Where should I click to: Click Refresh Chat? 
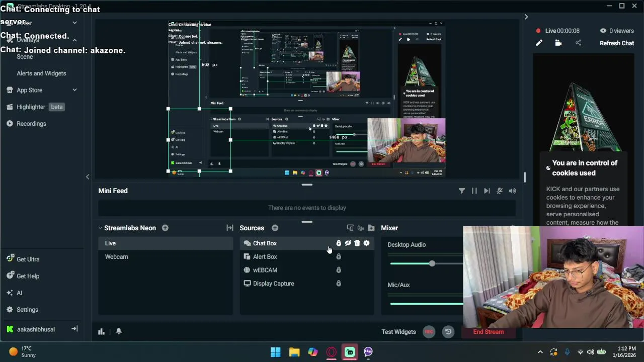pos(617,43)
